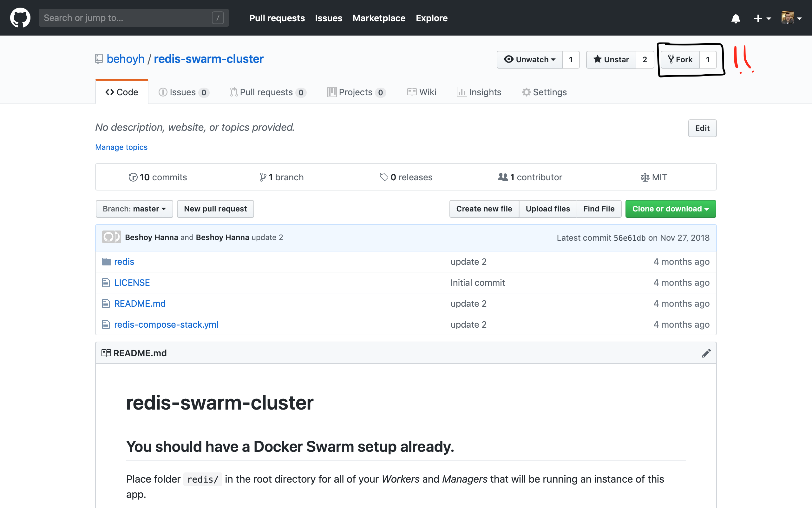Image resolution: width=812 pixels, height=508 pixels.
Task: Expand the Branch: master selector
Action: pyautogui.click(x=134, y=209)
